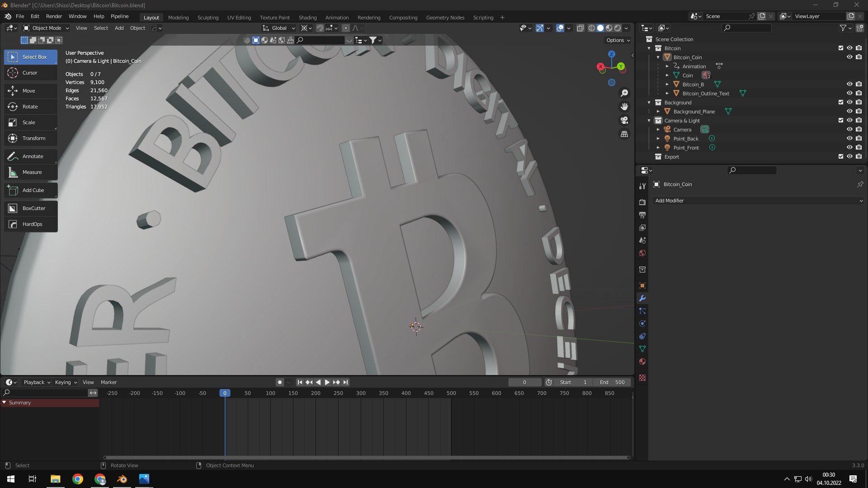
Task: Click the timeline horizontal scrollbar
Action: pos(367,457)
